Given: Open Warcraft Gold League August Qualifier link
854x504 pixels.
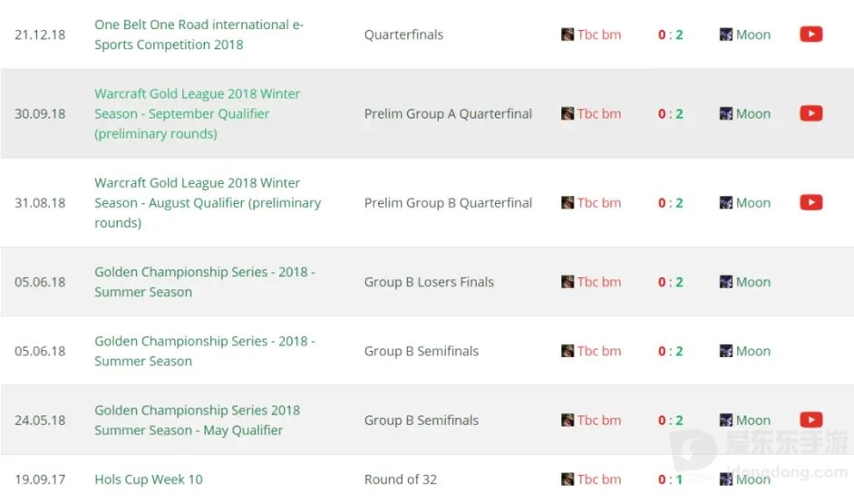Looking at the screenshot, I should click(x=208, y=203).
